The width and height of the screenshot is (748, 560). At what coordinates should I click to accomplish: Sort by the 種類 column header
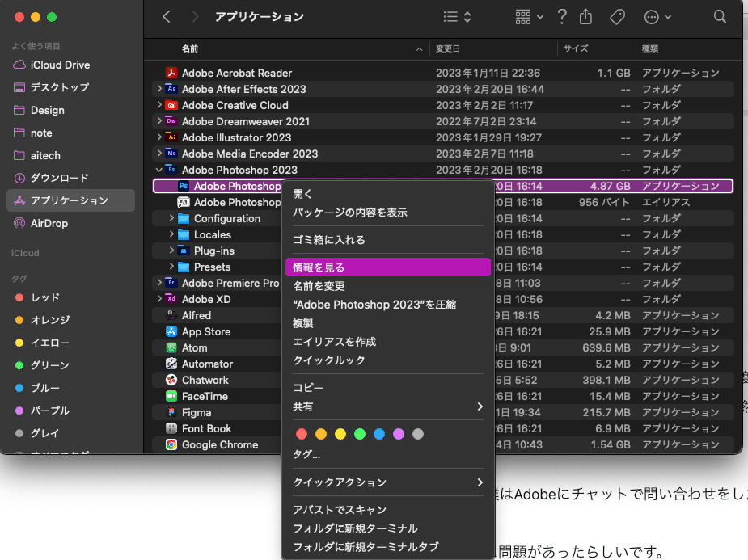[x=649, y=48]
